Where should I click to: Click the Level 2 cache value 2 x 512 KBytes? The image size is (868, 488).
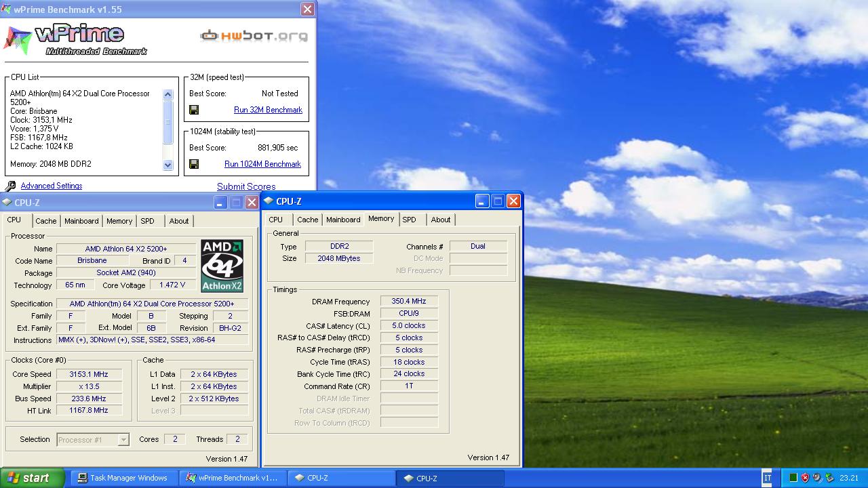(x=214, y=399)
